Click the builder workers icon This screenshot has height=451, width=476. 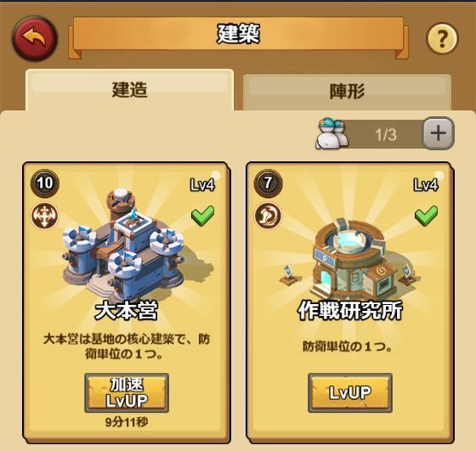point(332,133)
